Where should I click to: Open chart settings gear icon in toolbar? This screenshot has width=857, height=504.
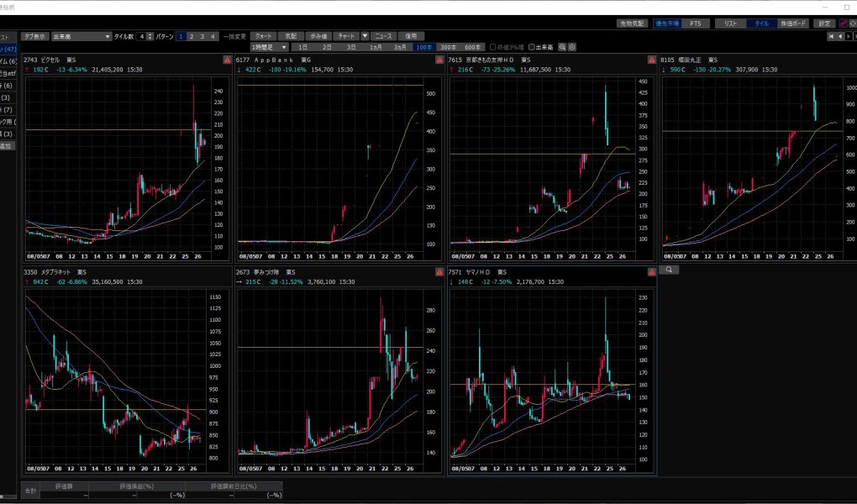click(x=572, y=47)
